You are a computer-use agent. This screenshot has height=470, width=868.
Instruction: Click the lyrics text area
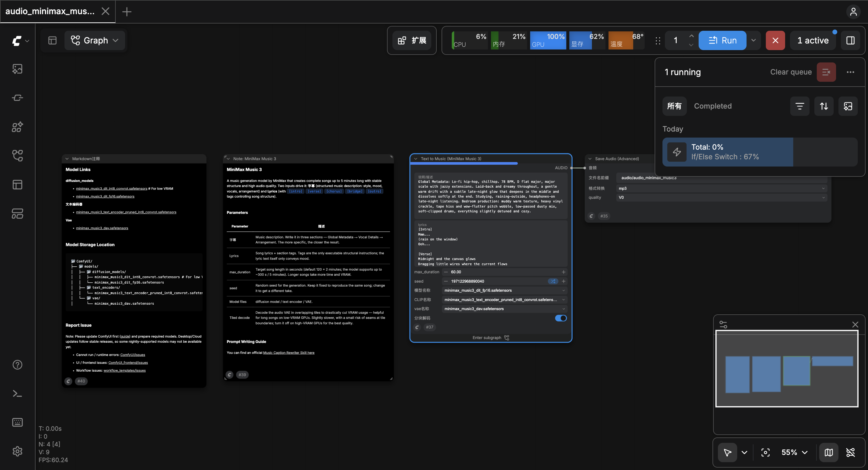491,244
